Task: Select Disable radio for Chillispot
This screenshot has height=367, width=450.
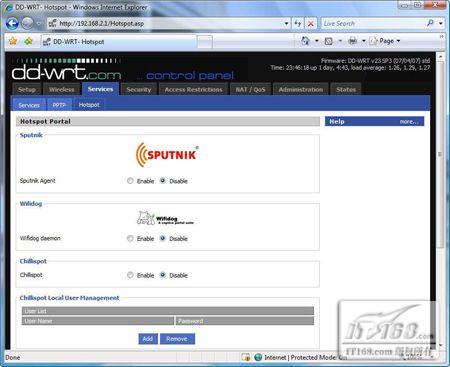Action: pyautogui.click(x=163, y=275)
